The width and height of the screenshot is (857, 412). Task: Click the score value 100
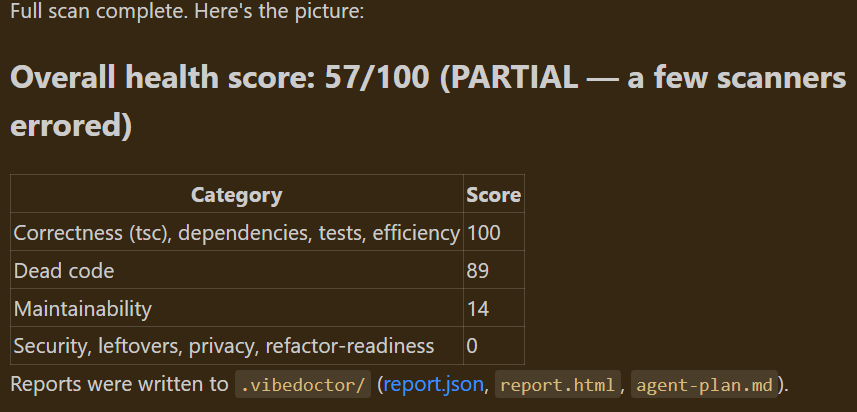coord(484,233)
